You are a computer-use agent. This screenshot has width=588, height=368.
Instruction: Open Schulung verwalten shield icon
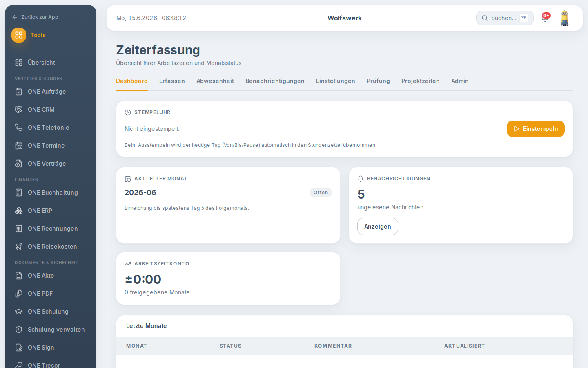[x=19, y=330]
